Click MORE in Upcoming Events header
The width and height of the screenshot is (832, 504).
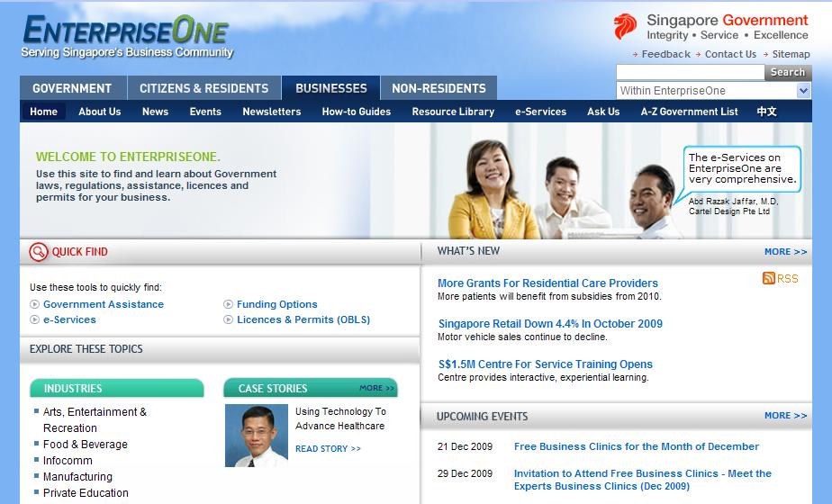click(x=786, y=416)
